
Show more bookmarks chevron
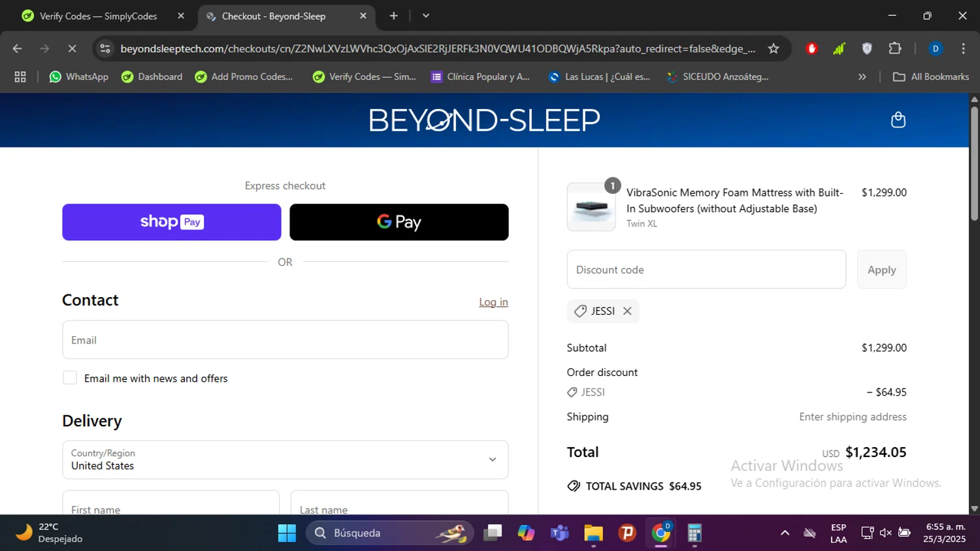tap(862, 77)
